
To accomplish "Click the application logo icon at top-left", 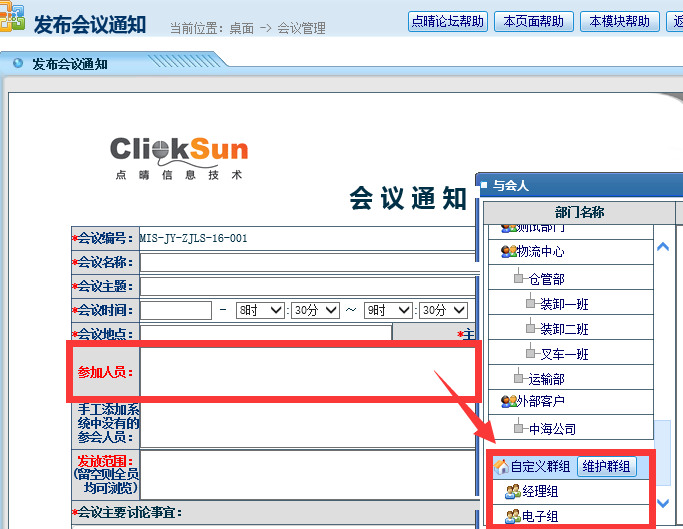I will (x=12, y=22).
